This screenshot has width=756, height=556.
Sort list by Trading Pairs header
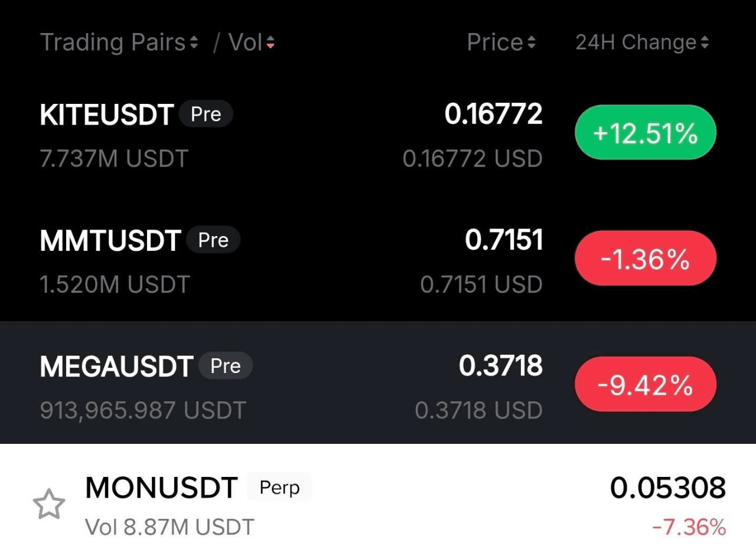pos(113,42)
